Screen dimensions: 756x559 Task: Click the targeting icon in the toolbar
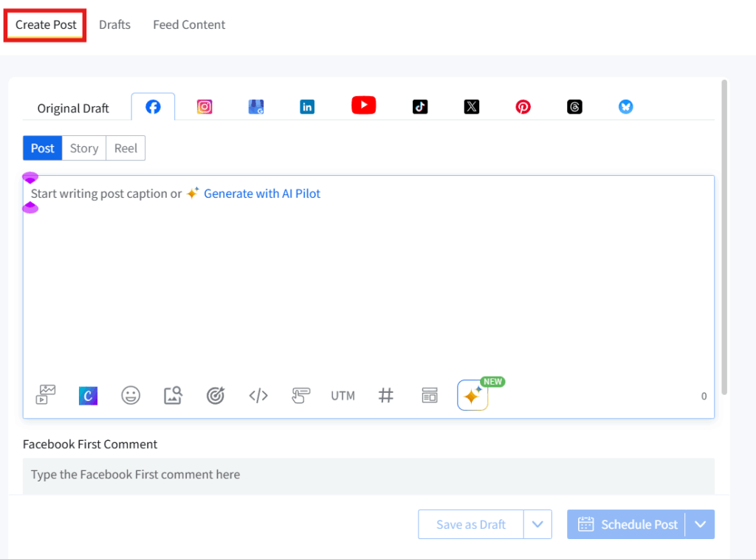[x=215, y=395]
